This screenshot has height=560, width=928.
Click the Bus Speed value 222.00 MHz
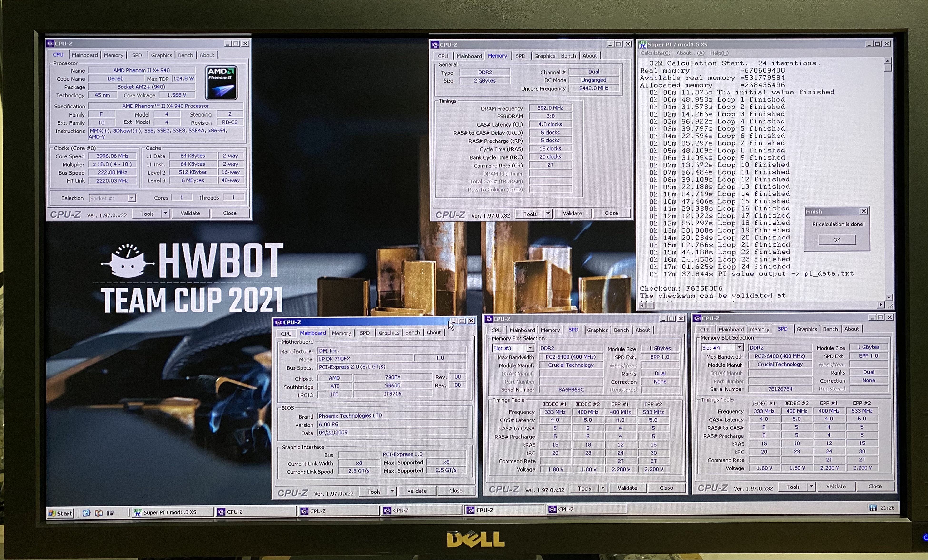pos(112,173)
